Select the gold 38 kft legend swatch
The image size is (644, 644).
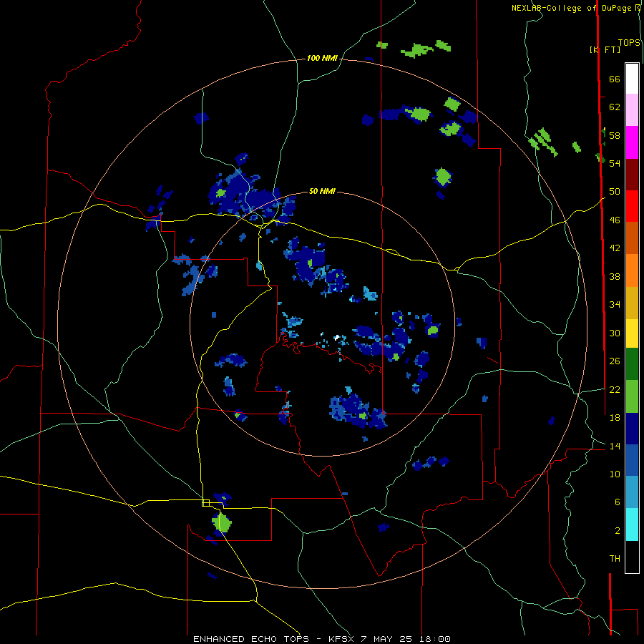pyautogui.click(x=632, y=303)
